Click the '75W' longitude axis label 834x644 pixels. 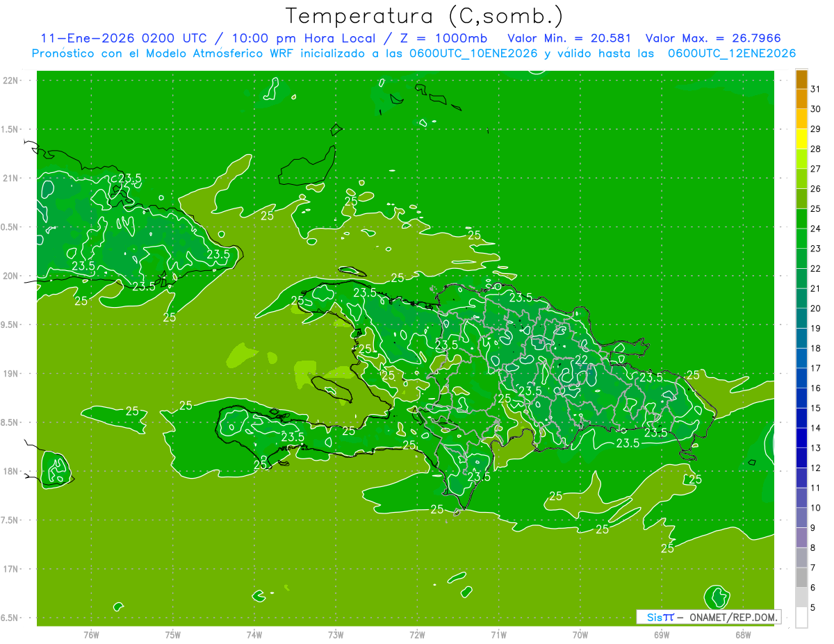point(173,634)
